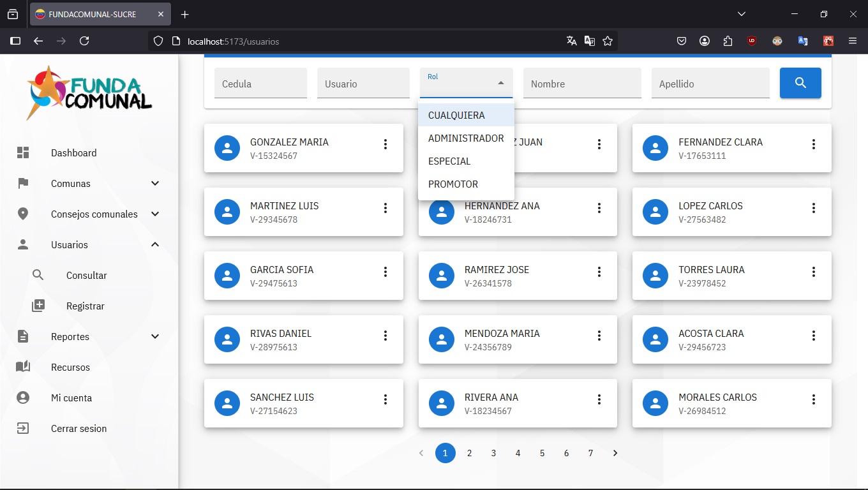Click the Registrar add-to-library icon
Screen dimensions: 868x490
38,306
